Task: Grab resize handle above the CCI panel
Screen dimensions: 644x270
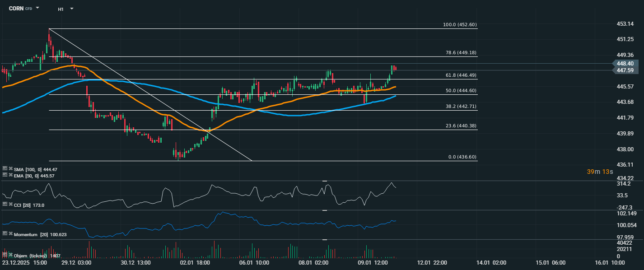Action: (324, 181)
